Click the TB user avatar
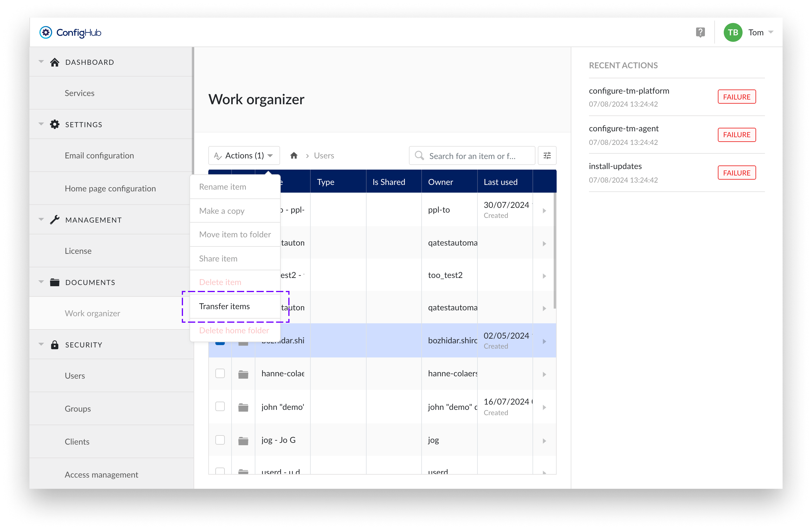The width and height of the screenshot is (812, 530). (733, 32)
